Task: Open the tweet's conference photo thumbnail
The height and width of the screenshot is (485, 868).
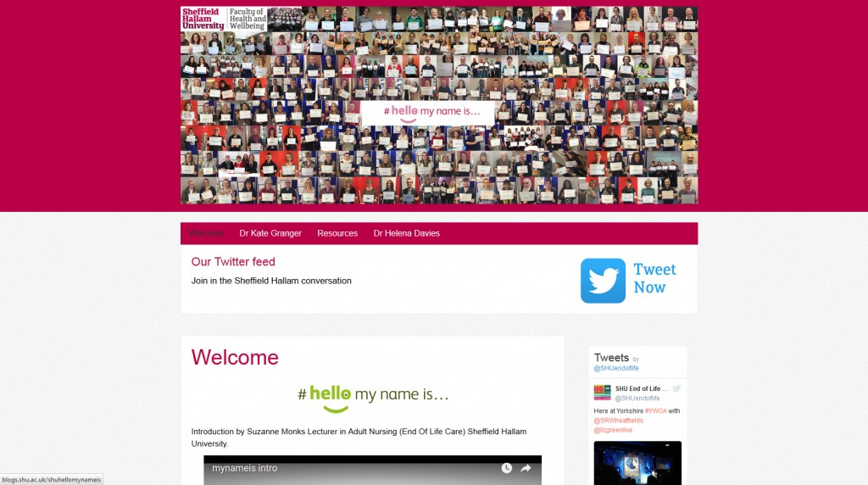Action: (x=637, y=462)
